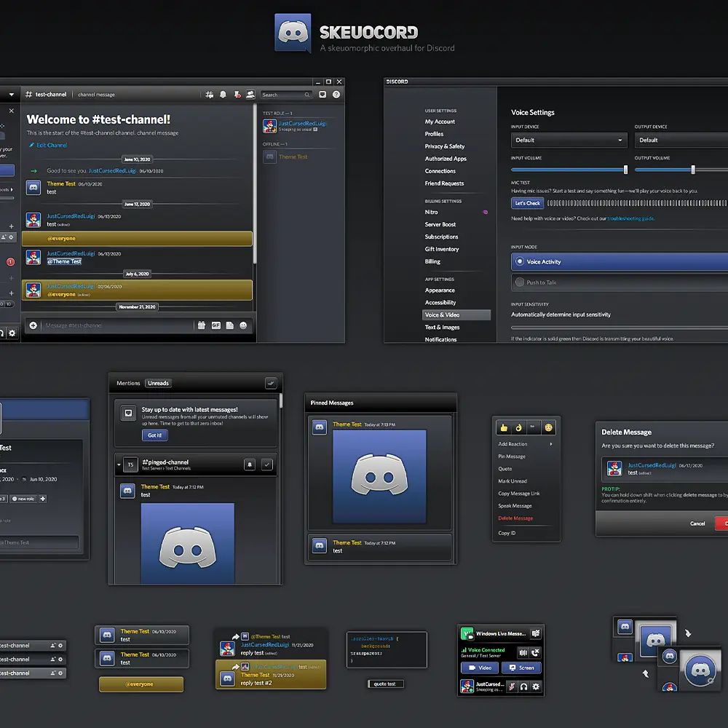
Task: React with thumbs up emoji in context menu
Action: coord(505,427)
